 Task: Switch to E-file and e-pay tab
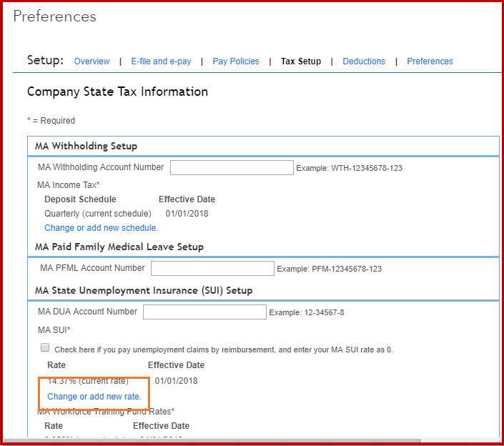[x=161, y=61]
